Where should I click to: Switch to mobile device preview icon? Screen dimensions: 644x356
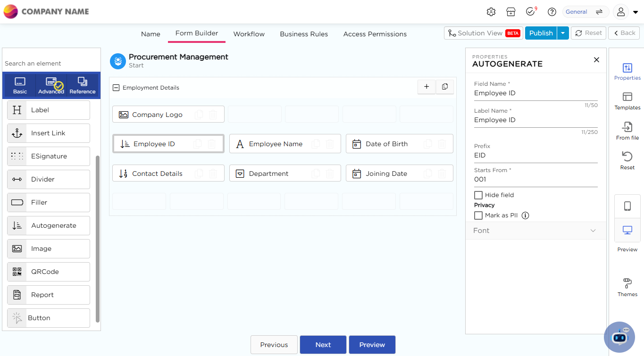tap(627, 206)
